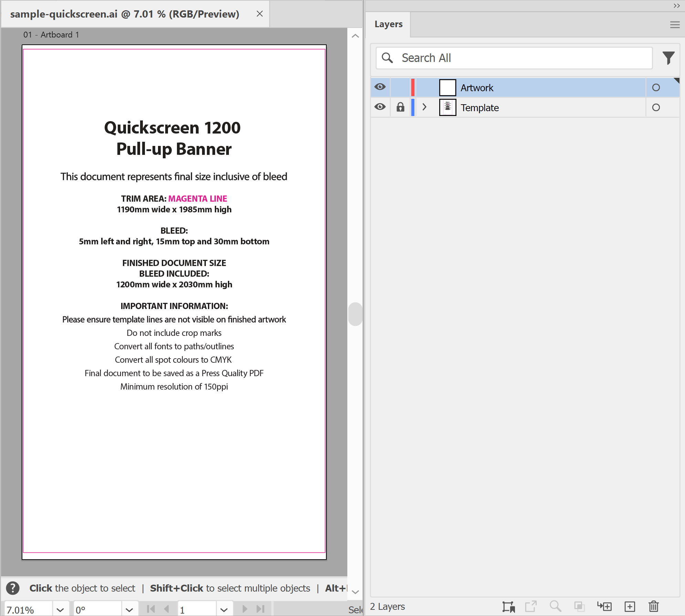Image resolution: width=685 pixels, height=616 pixels.
Task: Expand the Template layer chevron
Action: (x=424, y=107)
